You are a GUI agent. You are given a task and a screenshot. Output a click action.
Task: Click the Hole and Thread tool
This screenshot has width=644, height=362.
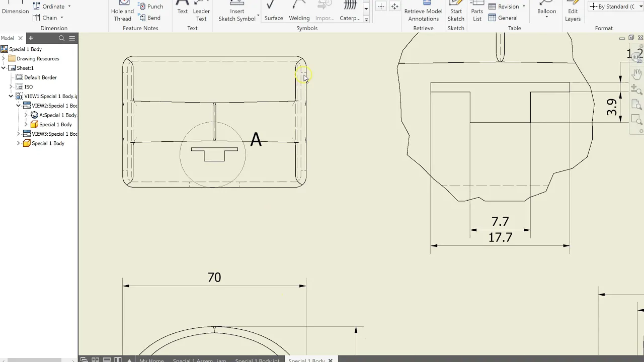(122, 11)
